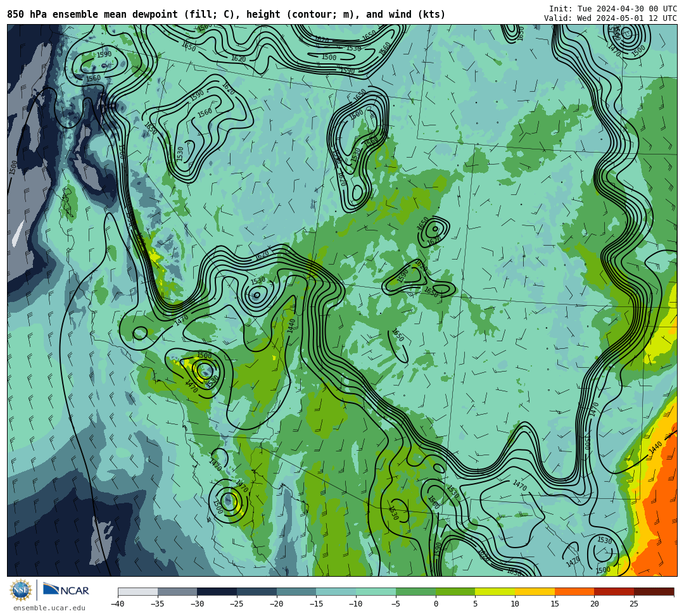Click the 1440 contour label in the central trough

[x=291, y=325]
